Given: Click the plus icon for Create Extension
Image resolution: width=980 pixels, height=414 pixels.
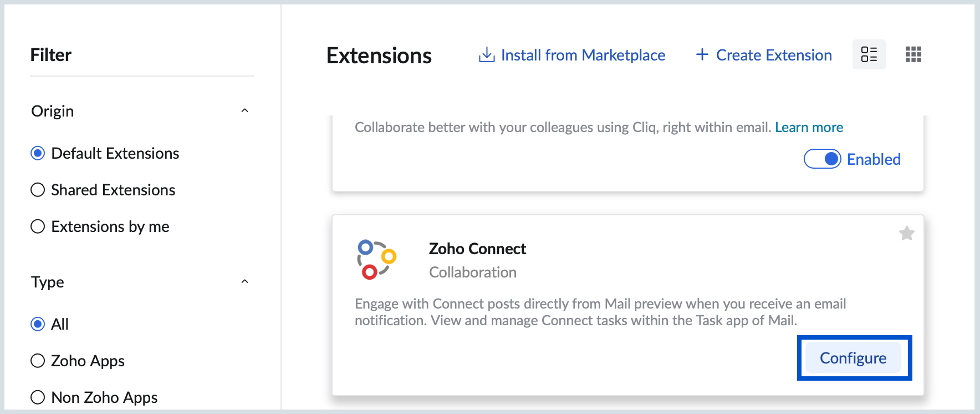Looking at the screenshot, I should pos(702,54).
